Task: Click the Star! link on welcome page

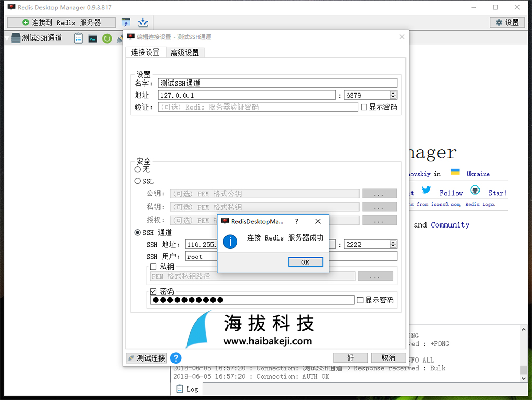Action: (497, 193)
